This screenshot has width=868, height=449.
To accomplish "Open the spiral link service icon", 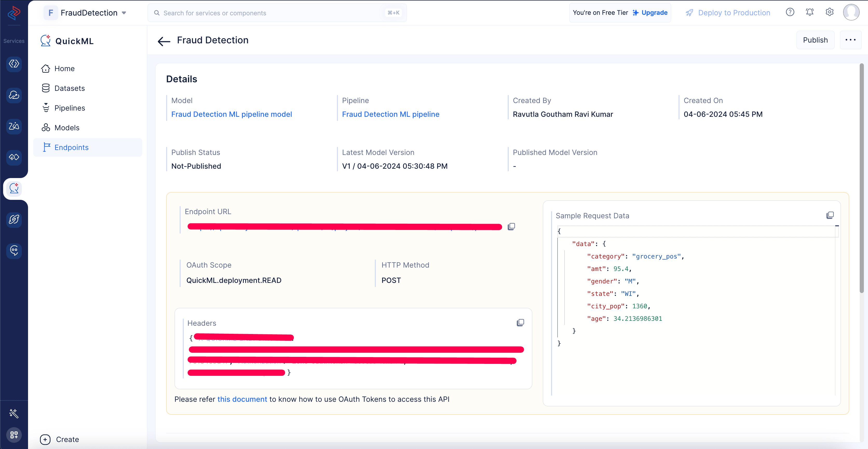I will click(x=14, y=220).
